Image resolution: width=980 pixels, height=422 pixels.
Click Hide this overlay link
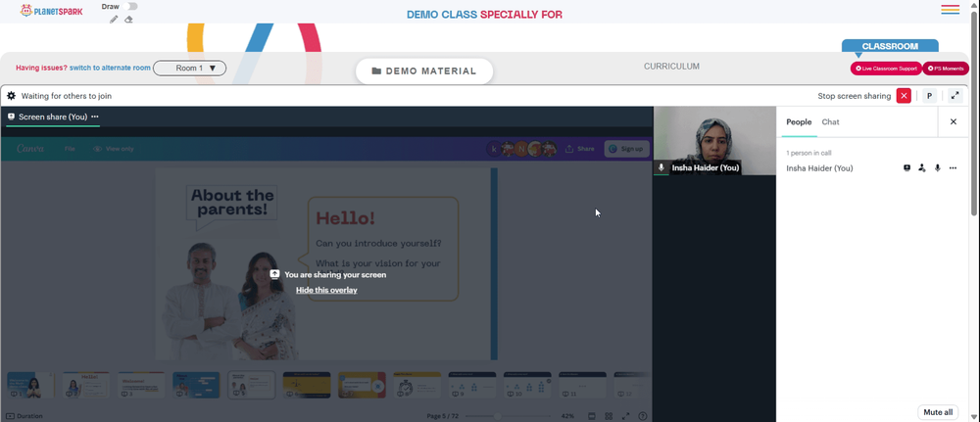click(326, 290)
